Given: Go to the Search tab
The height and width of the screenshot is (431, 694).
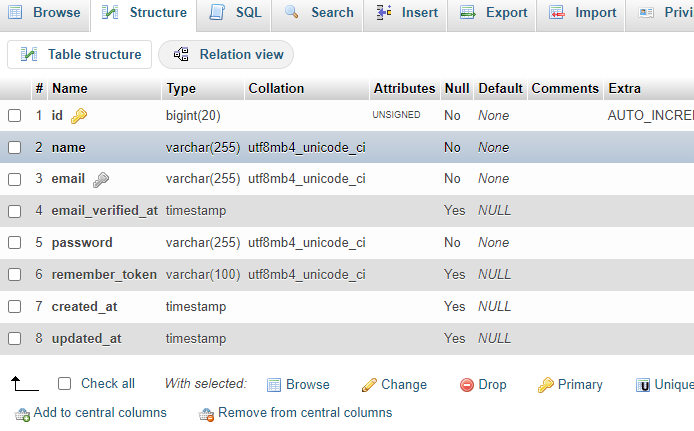Looking at the screenshot, I should 319,13.
